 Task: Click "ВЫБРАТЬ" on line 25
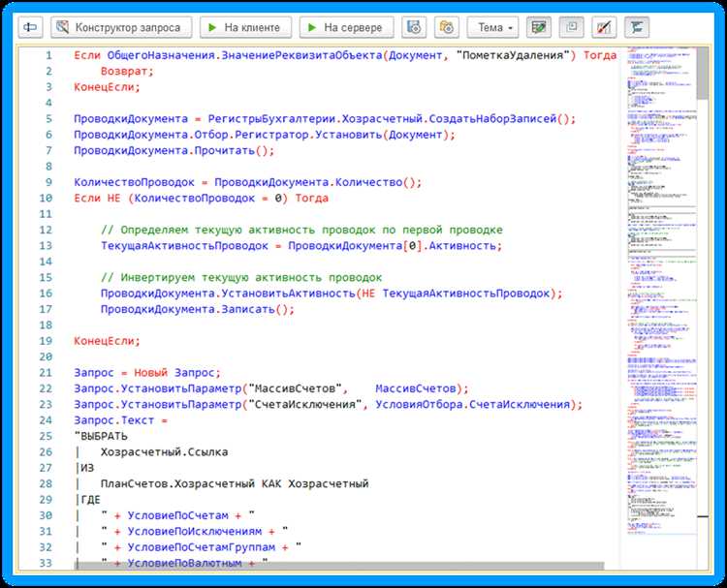point(104,437)
